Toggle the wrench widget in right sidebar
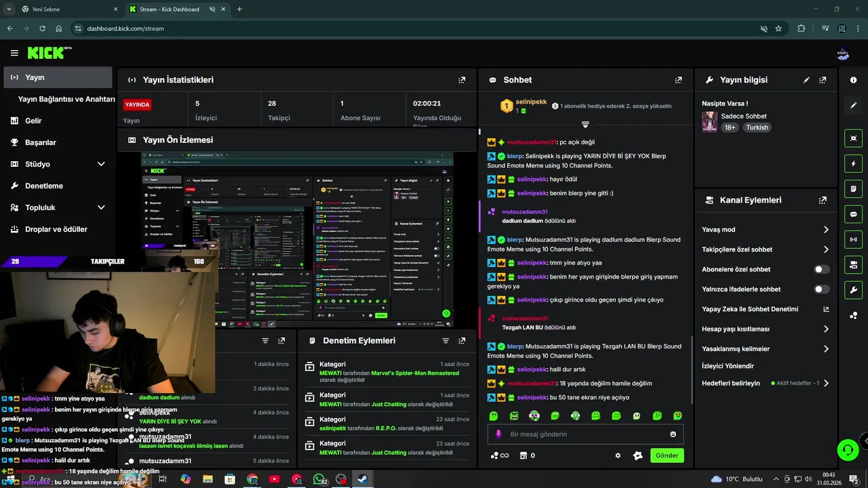868x488 pixels. click(x=853, y=289)
